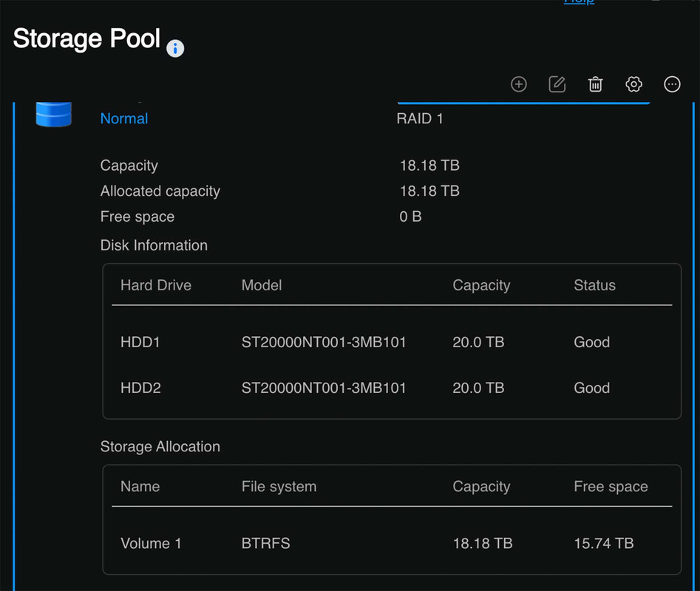This screenshot has width=700, height=591.
Task: Click the HDD1 model ST20000NT001-3MB101
Action: [x=324, y=342]
